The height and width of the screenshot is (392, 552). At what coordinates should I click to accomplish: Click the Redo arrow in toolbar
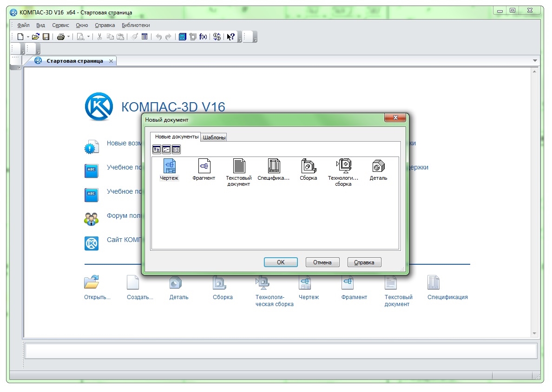[x=168, y=37]
